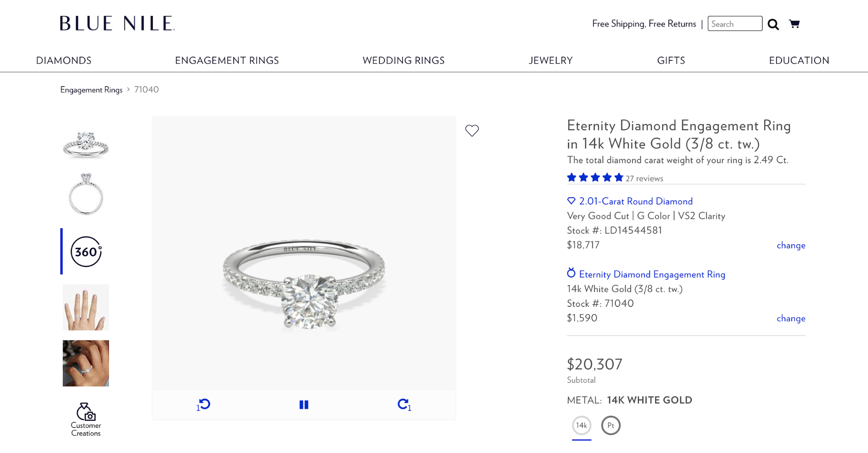Image resolution: width=868 pixels, height=453 pixels.
Task: Click Engagement Rings breadcrumb link
Action: tap(91, 90)
